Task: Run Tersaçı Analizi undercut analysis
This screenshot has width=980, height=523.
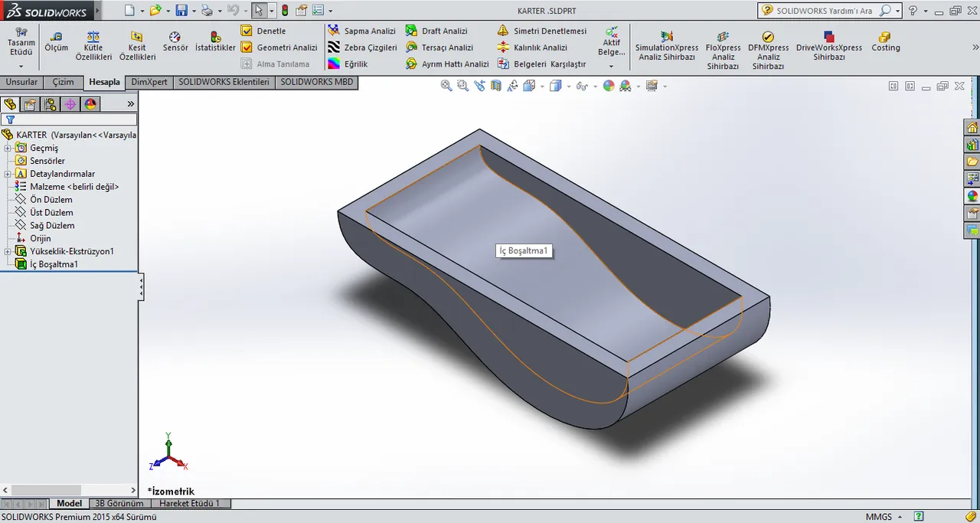Action: (x=439, y=47)
